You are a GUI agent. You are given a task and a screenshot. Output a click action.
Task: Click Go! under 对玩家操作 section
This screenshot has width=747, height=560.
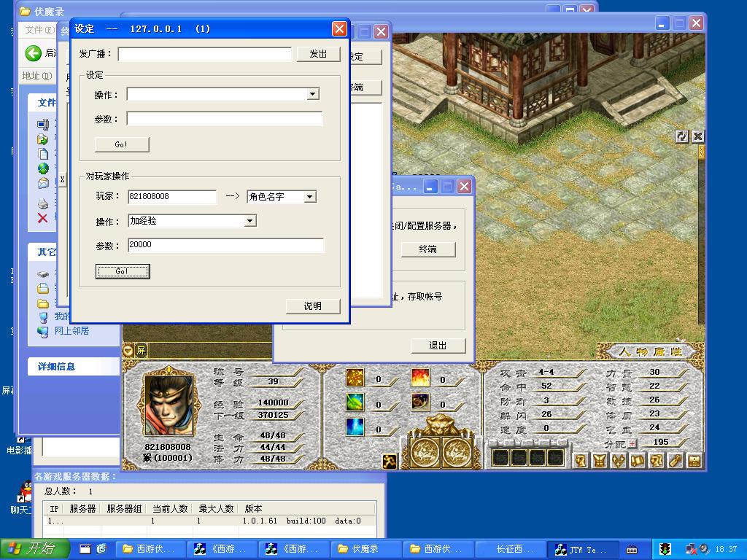point(122,271)
